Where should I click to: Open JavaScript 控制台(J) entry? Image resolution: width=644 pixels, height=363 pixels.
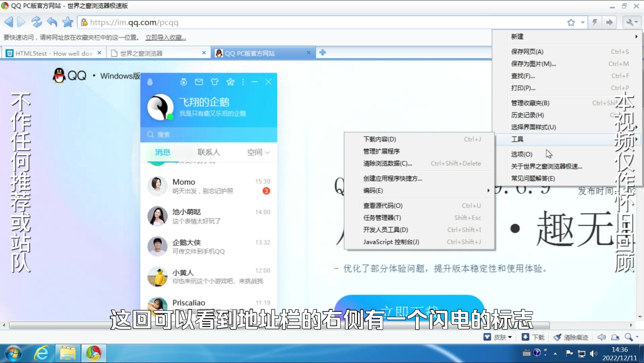click(x=419, y=242)
